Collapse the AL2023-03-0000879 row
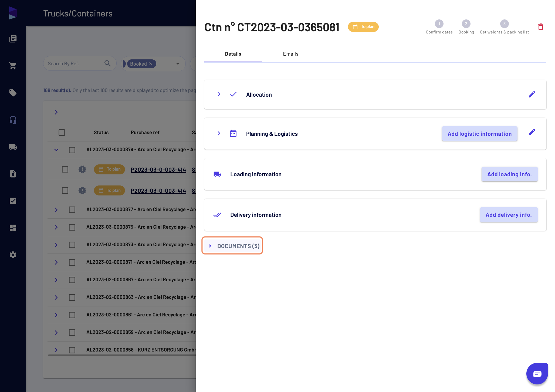The image size is (555, 392). click(56, 150)
